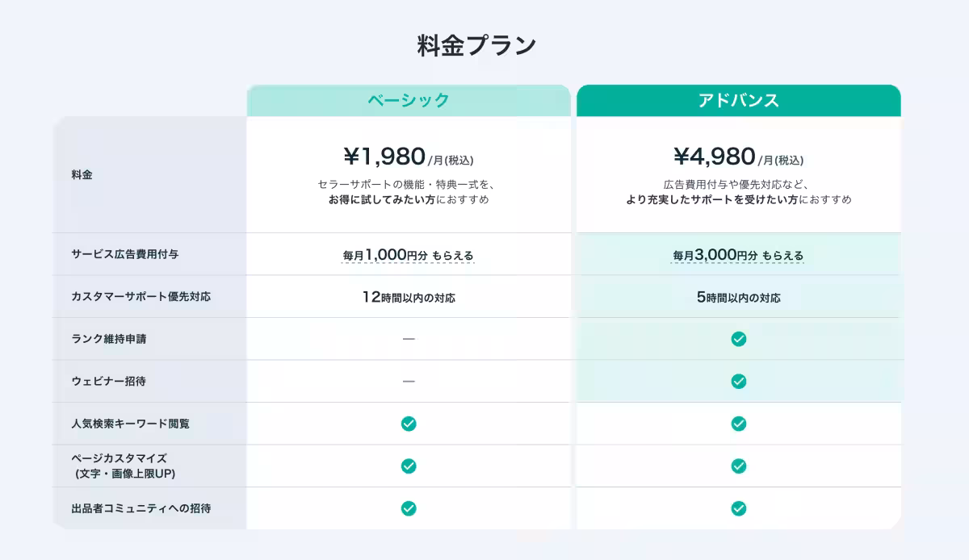Click the ベーシック checkmark for ページカスタマイズ
The image size is (969, 560).
409,466
